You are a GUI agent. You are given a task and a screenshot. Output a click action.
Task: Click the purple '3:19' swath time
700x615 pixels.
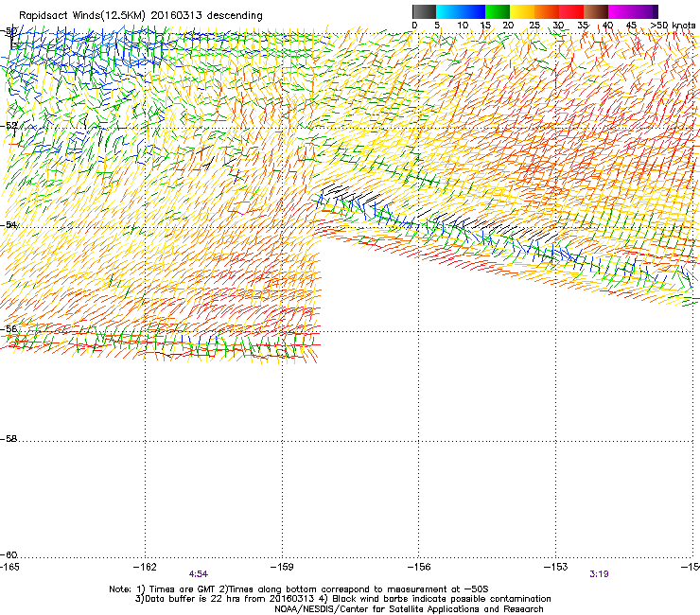pos(599,574)
